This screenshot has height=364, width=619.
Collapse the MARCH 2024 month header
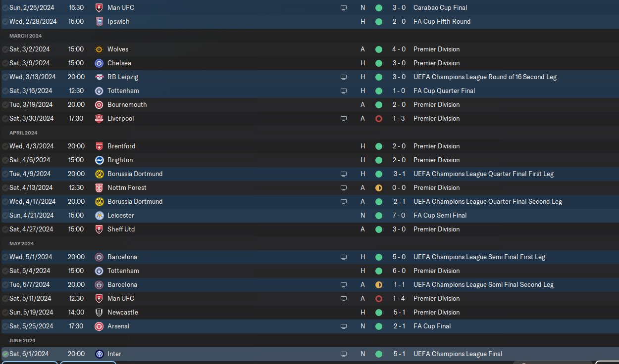point(25,36)
